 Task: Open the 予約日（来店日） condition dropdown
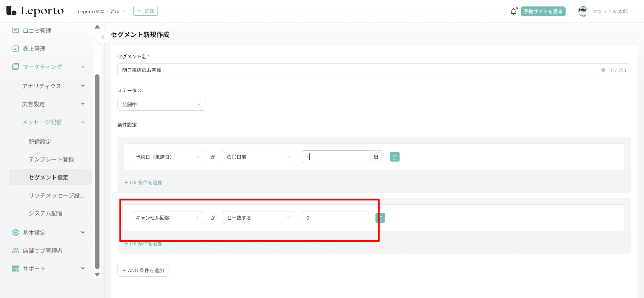coord(167,157)
